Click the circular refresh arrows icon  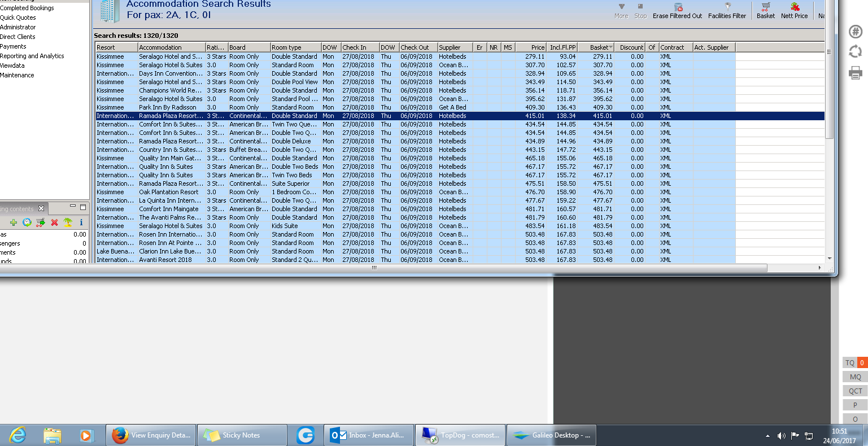coord(856,52)
